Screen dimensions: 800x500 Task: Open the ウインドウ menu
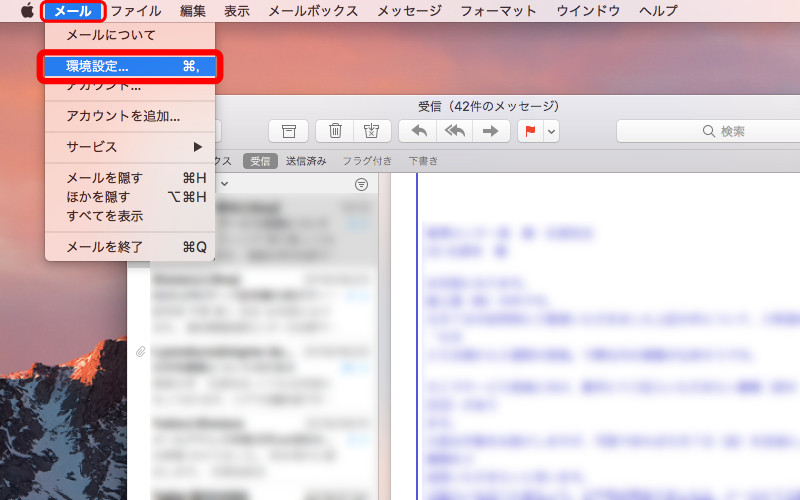(588, 11)
